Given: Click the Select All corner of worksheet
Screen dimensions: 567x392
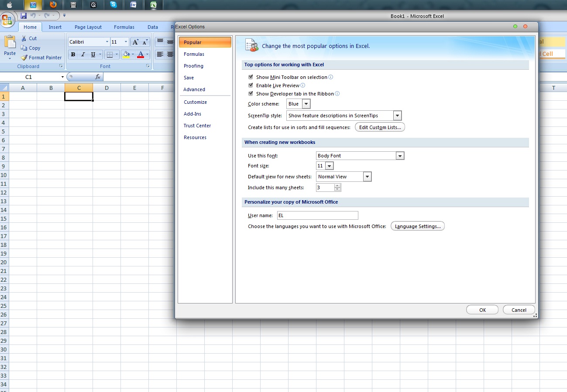Looking at the screenshot, I should pyautogui.click(x=4, y=88).
